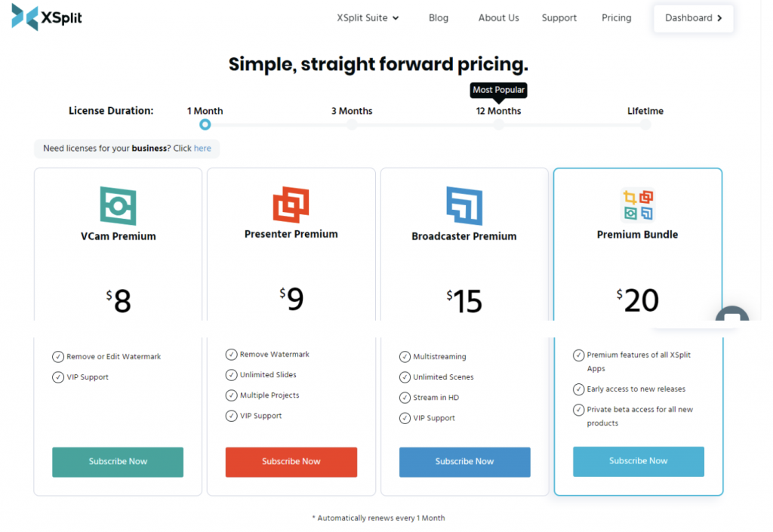Expand the Dashboard button chevron
Screen dimensions: 773x532
[x=719, y=17]
